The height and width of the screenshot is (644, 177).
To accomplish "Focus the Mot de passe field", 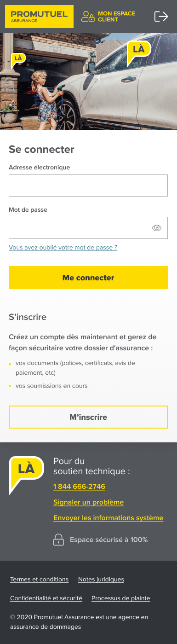I will [88, 228].
